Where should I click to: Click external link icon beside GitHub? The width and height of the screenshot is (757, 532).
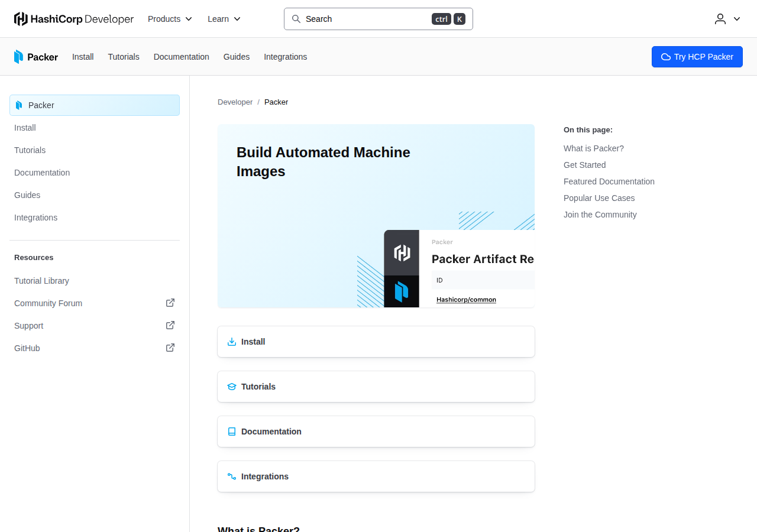click(x=170, y=348)
